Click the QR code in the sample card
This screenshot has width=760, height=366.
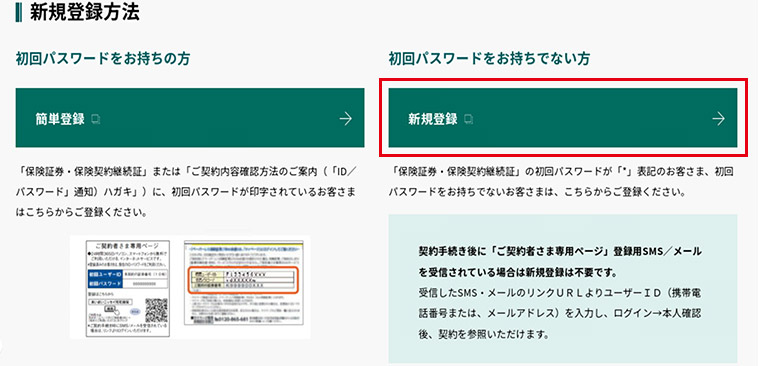point(157,310)
